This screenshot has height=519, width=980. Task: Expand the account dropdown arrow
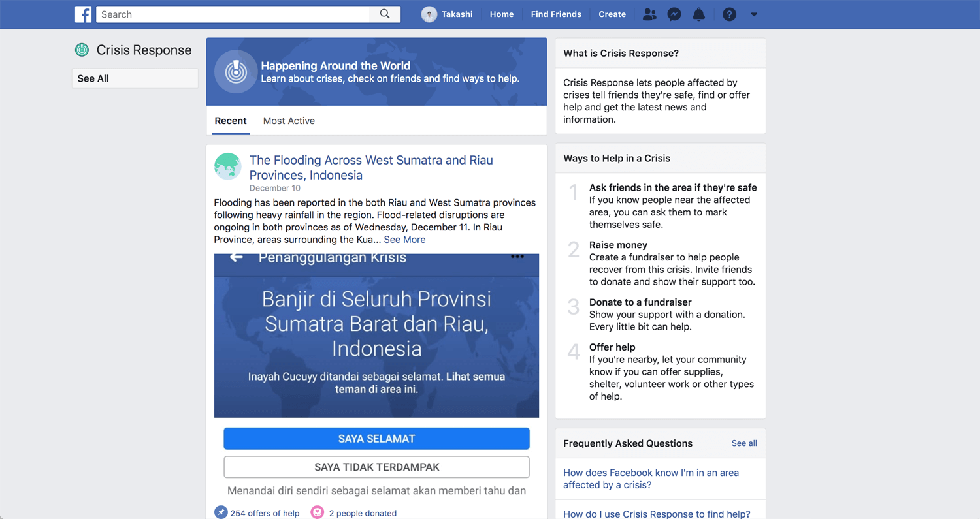tap(754, 14)
